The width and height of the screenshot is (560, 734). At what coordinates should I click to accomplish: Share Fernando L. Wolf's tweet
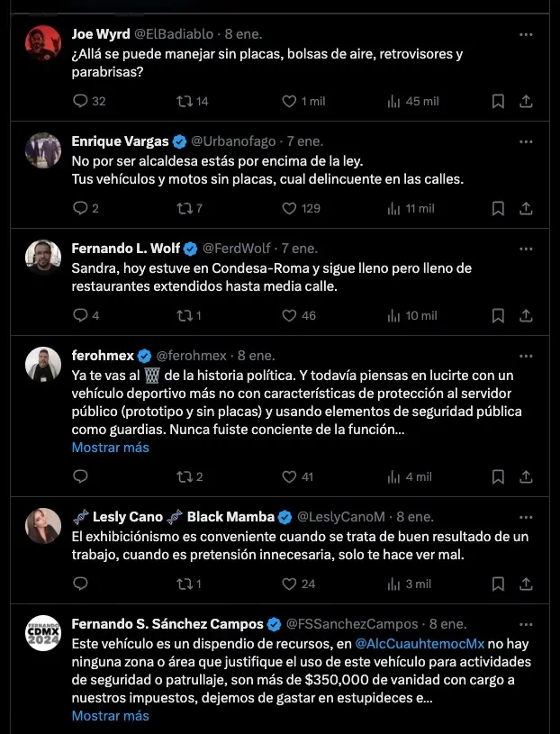click(527, 316)
